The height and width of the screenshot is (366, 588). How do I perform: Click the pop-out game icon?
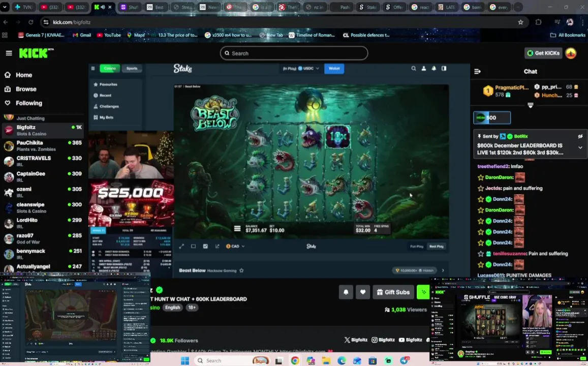tap(217, 247)
